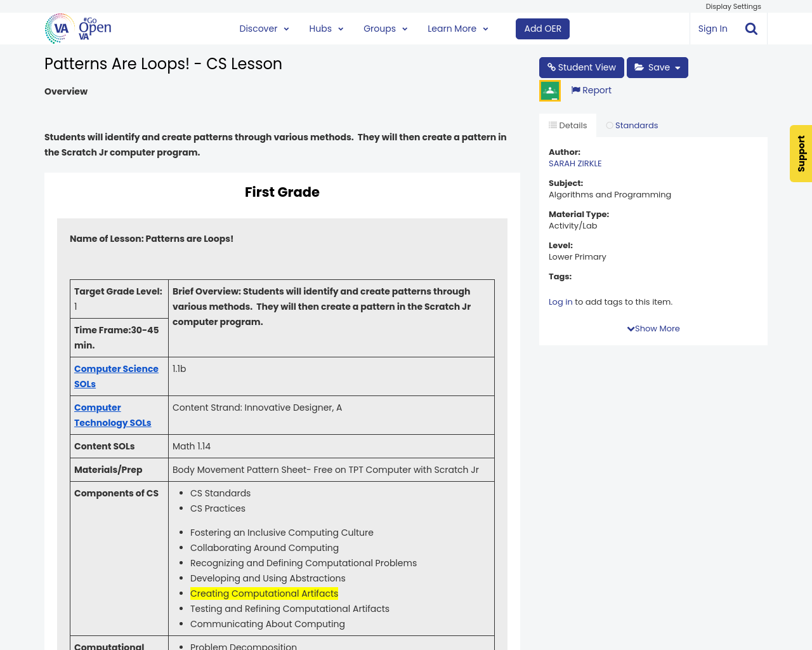Click the Report flag icon
The width and height of the screenshot is (812, 650).
tap(575, 90)
